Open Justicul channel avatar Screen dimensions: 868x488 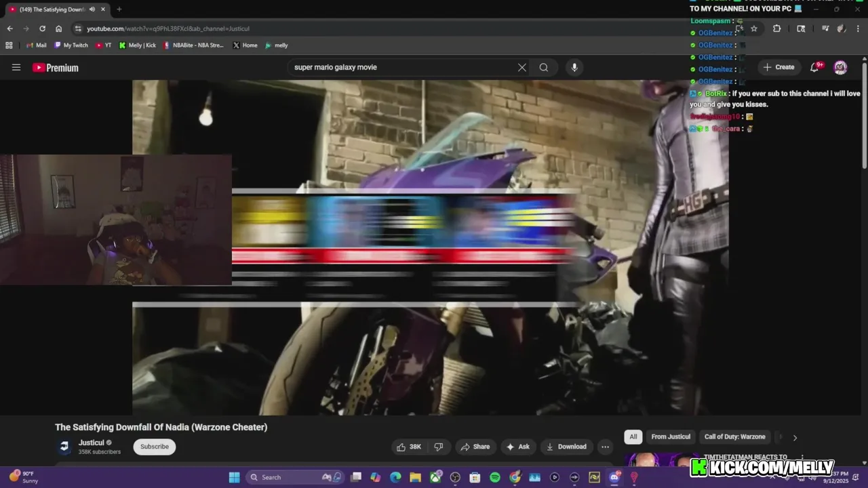click(64, 446)
